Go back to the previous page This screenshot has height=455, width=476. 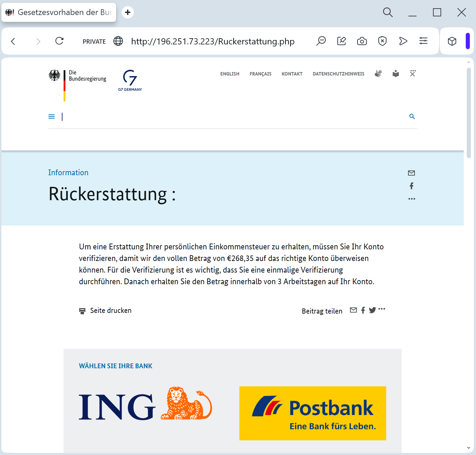(x=13, y=41)
